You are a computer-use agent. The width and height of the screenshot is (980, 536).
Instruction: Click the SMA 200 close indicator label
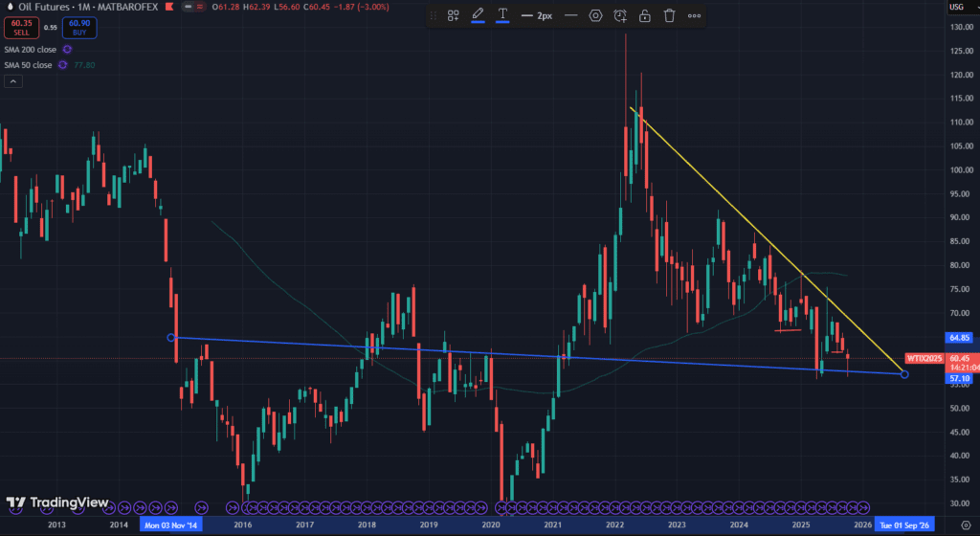pyautogui.click(x=29, y=49)
